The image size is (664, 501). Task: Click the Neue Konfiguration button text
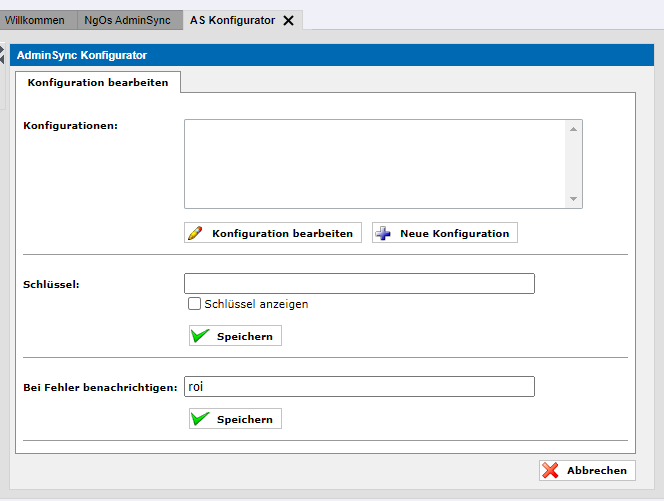[x=454, y=233]
